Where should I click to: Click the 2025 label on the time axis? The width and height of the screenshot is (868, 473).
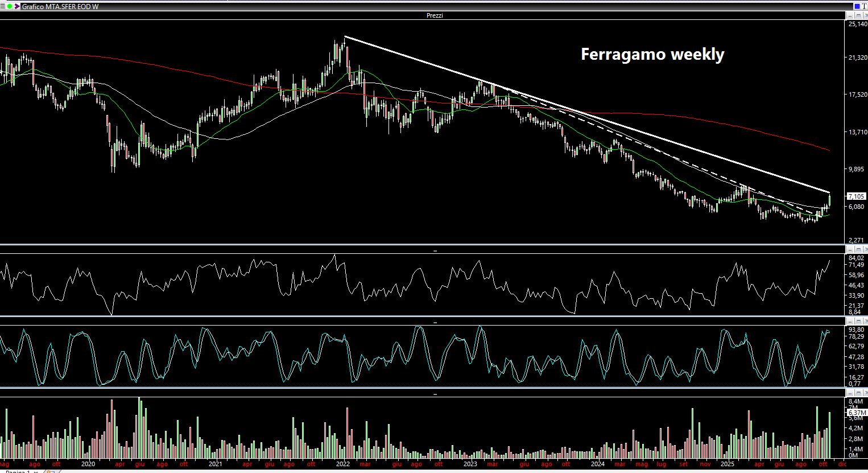pos(728,464)
